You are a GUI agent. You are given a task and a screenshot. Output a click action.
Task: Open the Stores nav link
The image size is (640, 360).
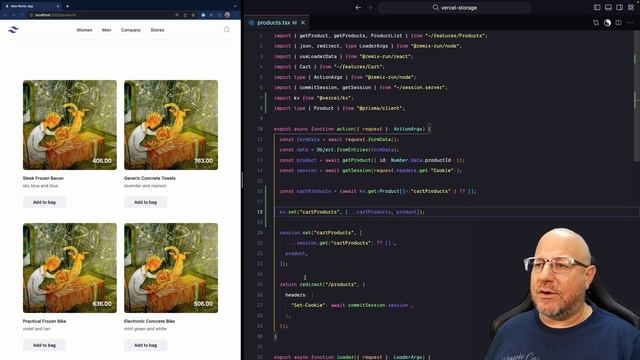157,30
